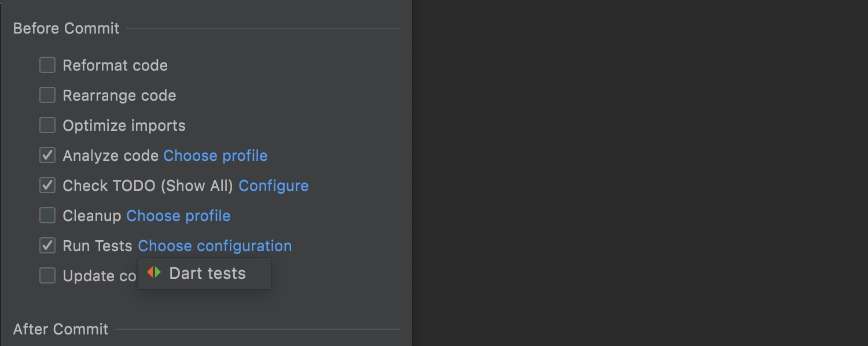This screenshot has height=346, width=868.
Task: Turn on the Optimize imports checkbox
Action: pyautogui.click(x=47, y=125)
